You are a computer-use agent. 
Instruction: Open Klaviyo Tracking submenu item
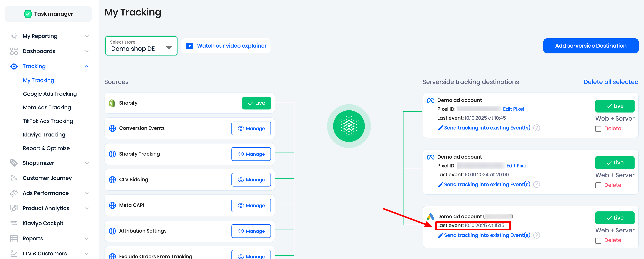(44, 135)
